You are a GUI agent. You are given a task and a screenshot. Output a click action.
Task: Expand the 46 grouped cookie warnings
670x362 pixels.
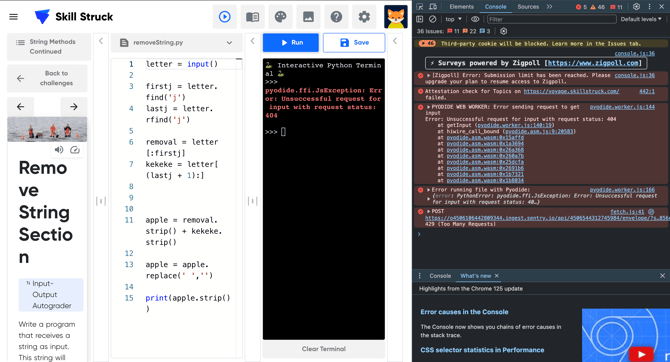point(427,43)
